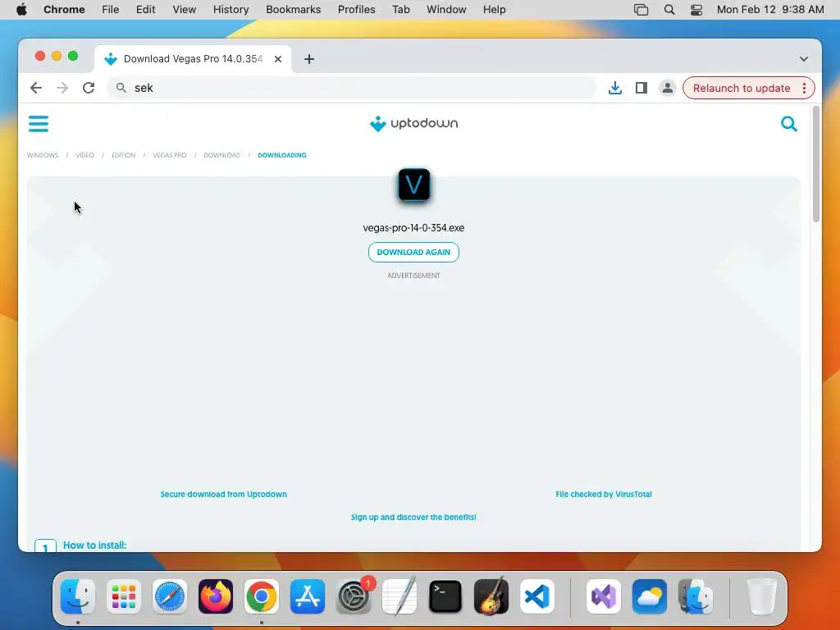
Task: Click the Uptodown site search magnifier
Action: pyautogui.click(x=788, y=124)
